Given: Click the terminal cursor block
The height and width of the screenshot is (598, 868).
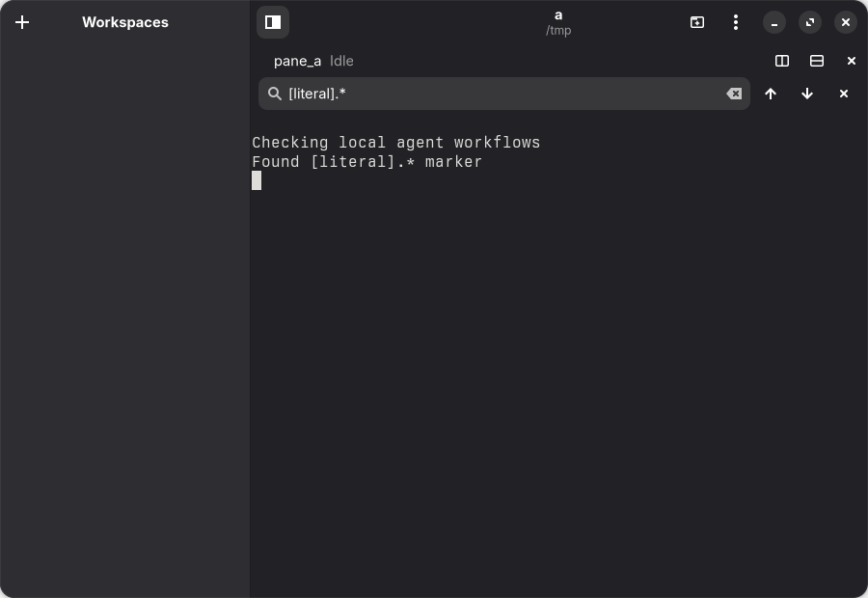Looking at the screenshot, I should pos(257,180).
